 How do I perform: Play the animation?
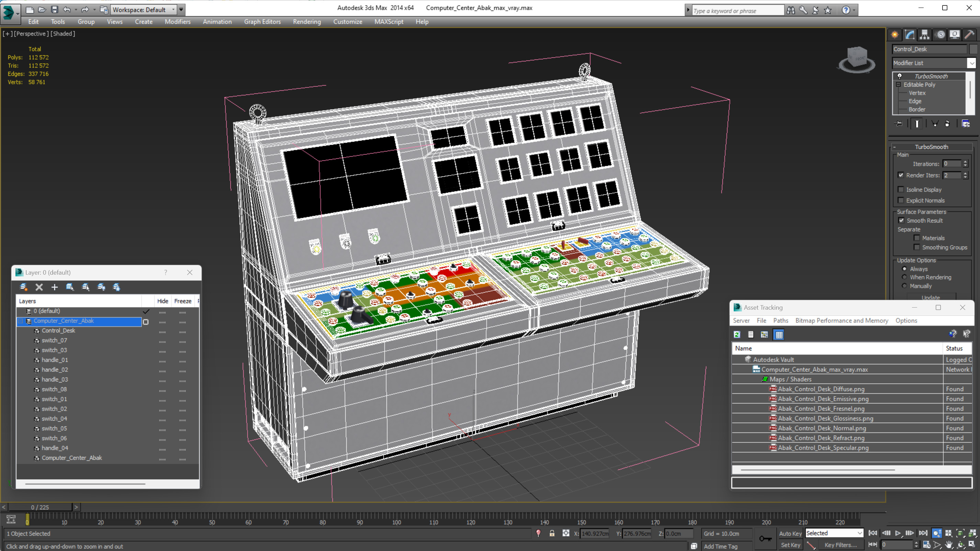pos(898,533)
